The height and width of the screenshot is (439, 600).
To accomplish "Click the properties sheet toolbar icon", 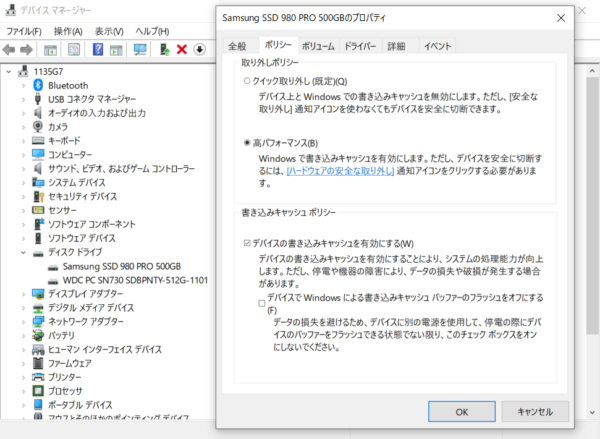I will click(x=74, y=49).
